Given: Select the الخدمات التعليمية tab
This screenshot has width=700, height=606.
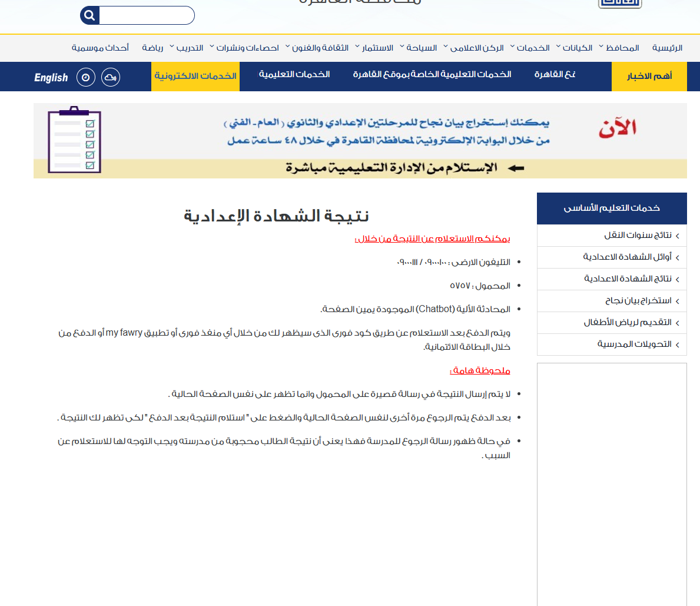Looking at the screenshot, I should (294, 75).
